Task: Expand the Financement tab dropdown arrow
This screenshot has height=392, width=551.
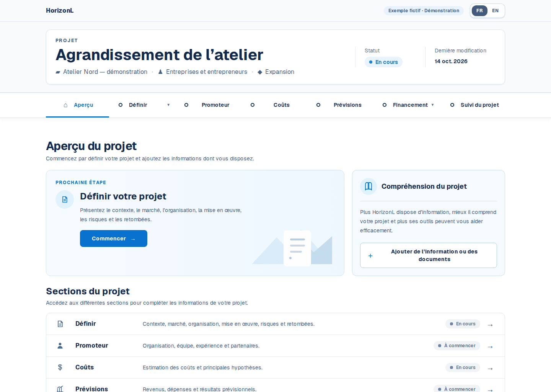Action: pos(433,105)
